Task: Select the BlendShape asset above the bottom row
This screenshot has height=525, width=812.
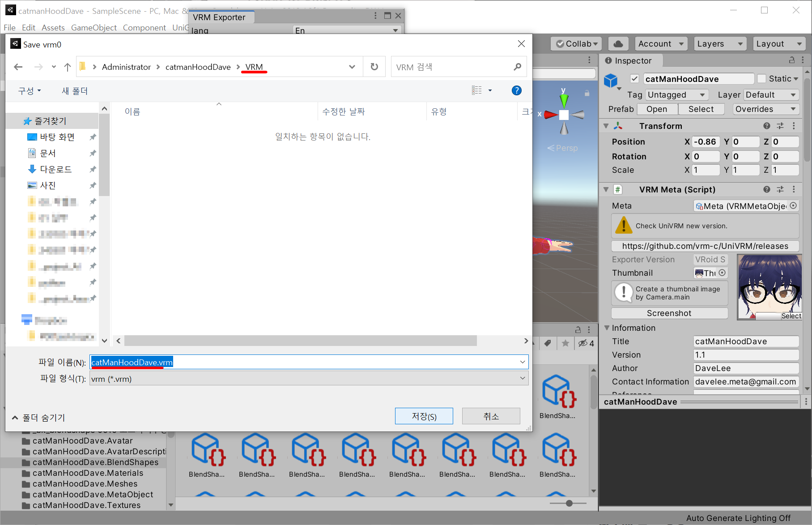Action: pyautogui.click(x=558, y=397)
